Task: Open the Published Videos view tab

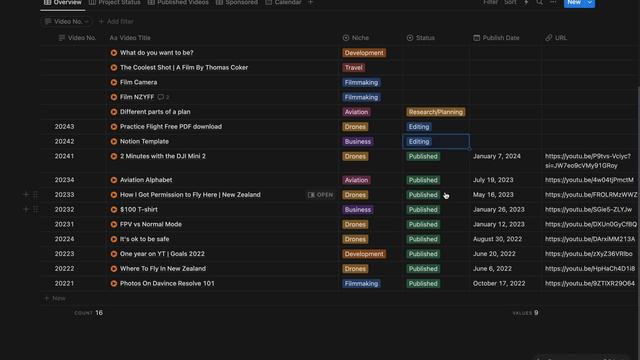Action: tap(178, 2)
